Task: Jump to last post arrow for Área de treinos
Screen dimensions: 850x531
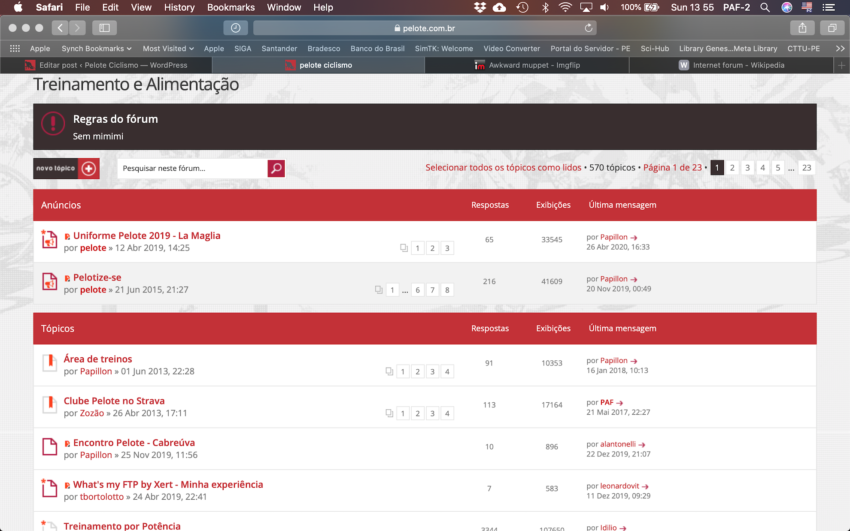Action: tap(634, 360)
